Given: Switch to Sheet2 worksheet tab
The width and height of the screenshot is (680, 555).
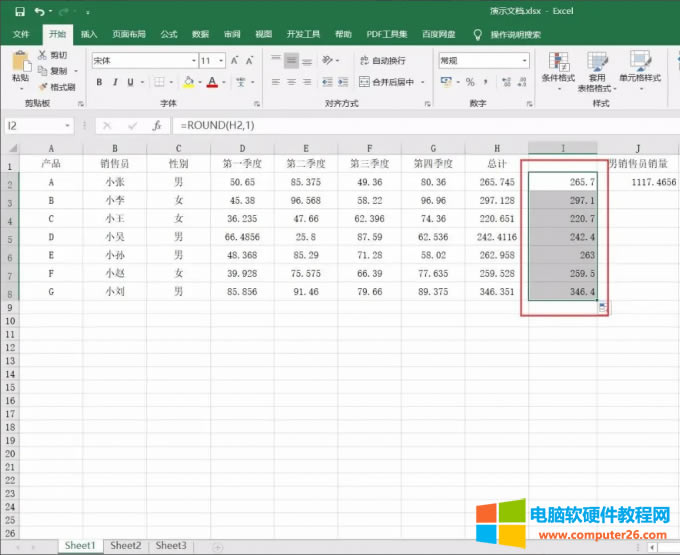Looking at the screenshot, I should click(125, 546).
